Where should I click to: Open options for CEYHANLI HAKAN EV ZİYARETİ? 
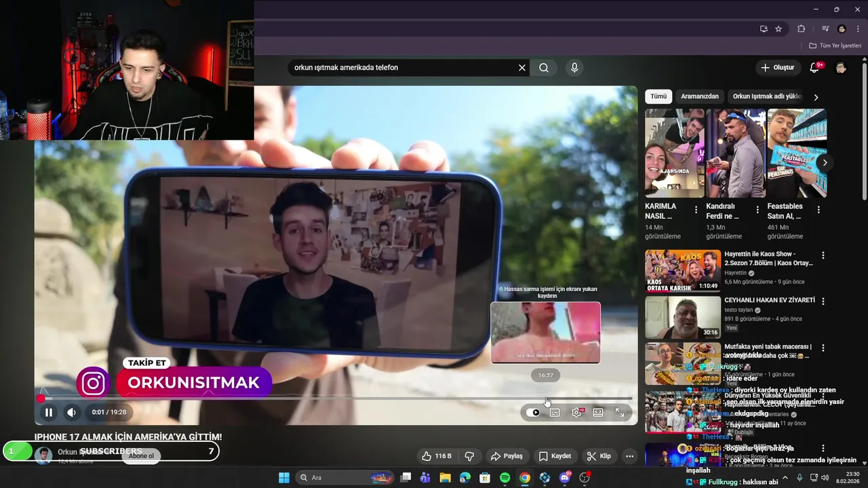click(x=823, y=301)
